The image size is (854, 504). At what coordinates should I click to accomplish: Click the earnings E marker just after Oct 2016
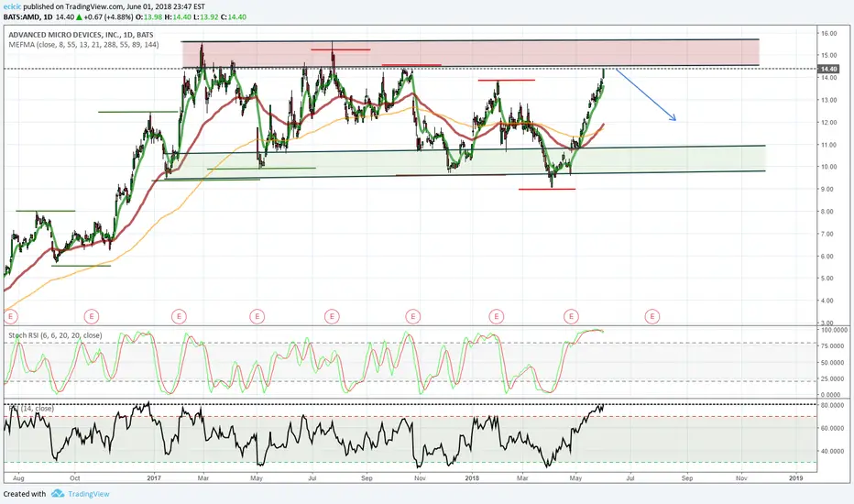(x=92, y=316)
